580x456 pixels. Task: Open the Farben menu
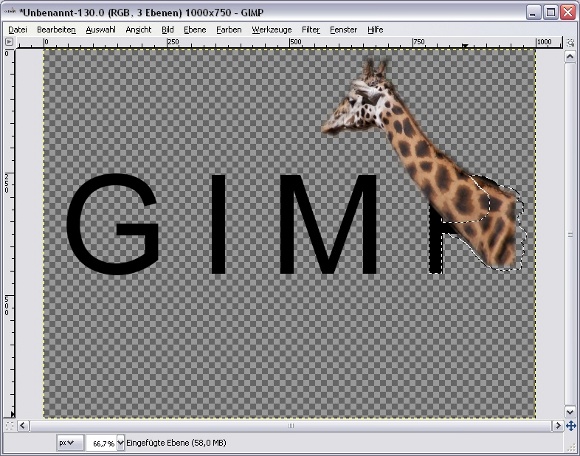(229, 30)
